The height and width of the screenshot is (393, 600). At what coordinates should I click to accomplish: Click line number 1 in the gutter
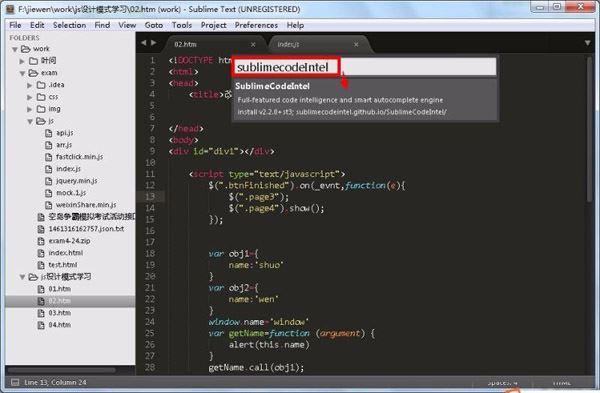[x=152, y=60]
